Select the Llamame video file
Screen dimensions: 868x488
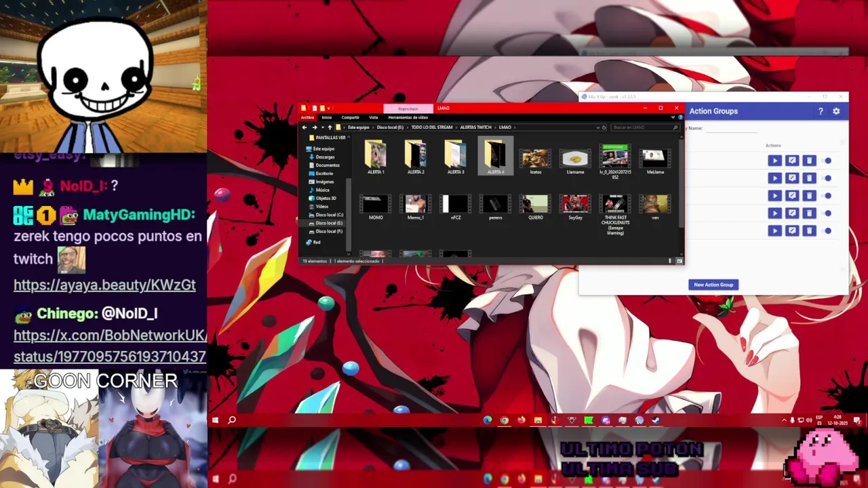click(575, 160)
